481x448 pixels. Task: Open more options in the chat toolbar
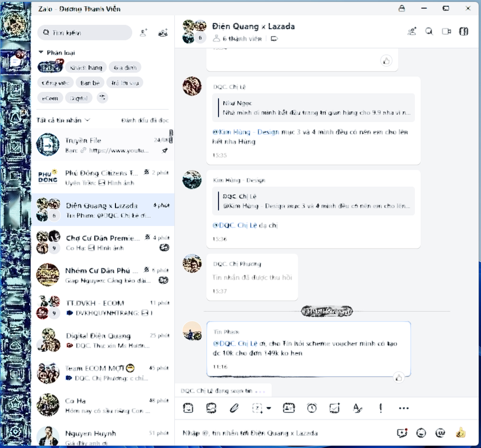point(404,408)
